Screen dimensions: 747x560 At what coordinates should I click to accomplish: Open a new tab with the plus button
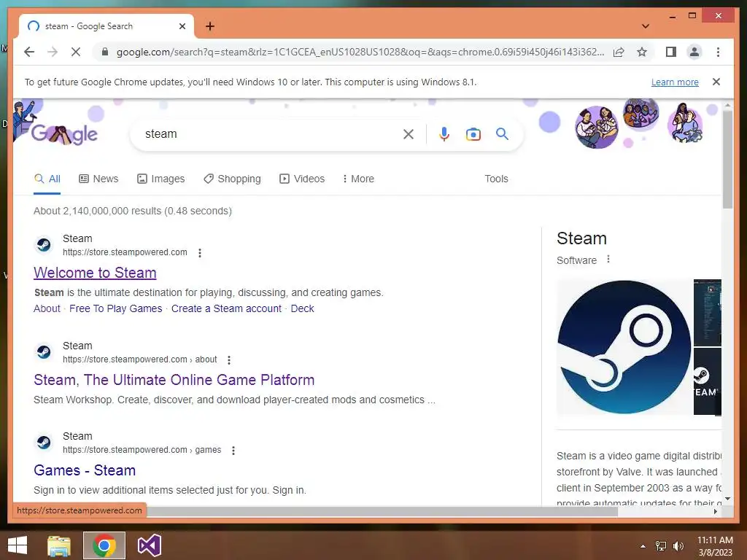[x=210, y=26]
